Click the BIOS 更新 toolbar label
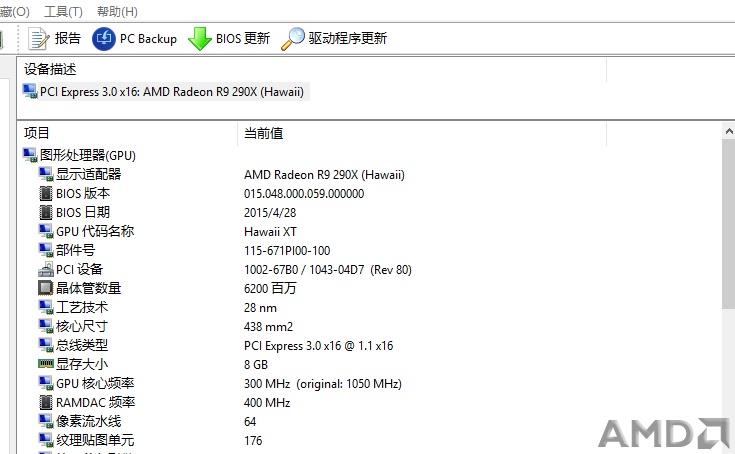Image resolution: width=735 pixels, height=454 pixels. click(x=243, y=38)
